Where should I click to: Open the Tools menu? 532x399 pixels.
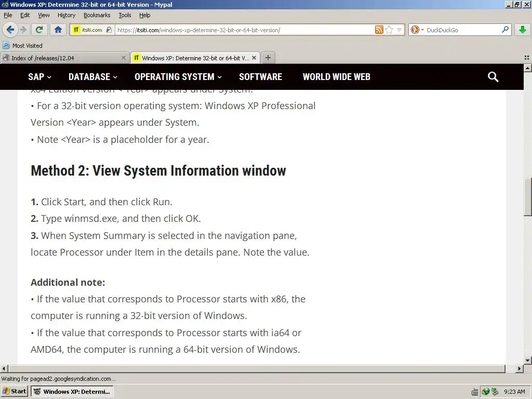tap(125, 15)
